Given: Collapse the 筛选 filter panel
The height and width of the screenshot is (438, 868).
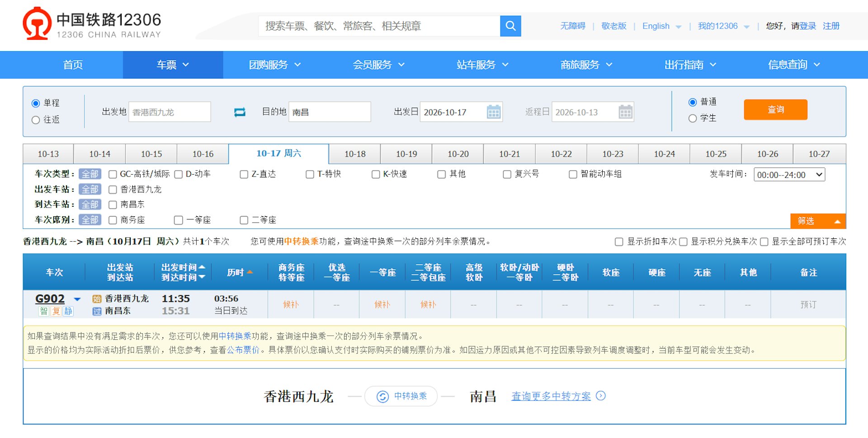Looking at the screenshot, I should 818,221.
